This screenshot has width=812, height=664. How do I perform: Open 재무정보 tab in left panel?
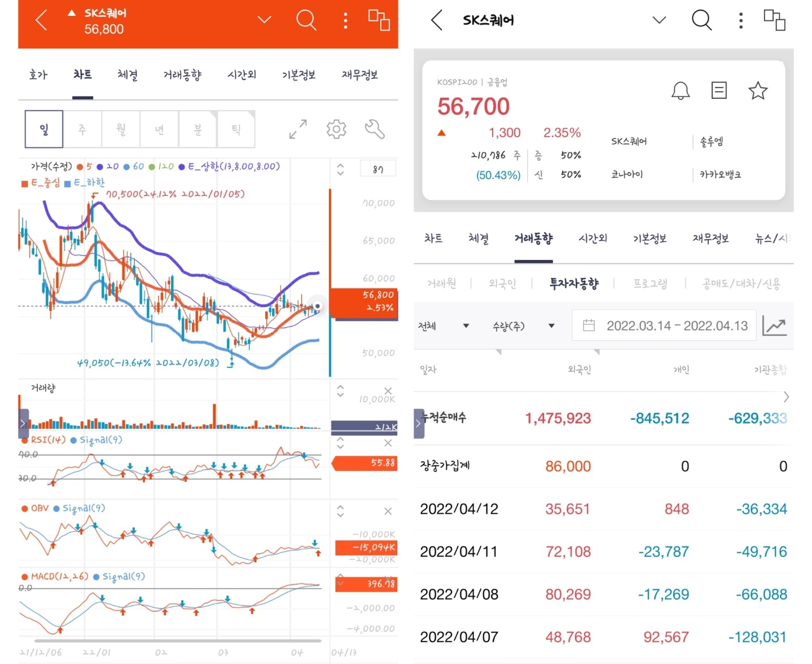[x=359, y=75]
